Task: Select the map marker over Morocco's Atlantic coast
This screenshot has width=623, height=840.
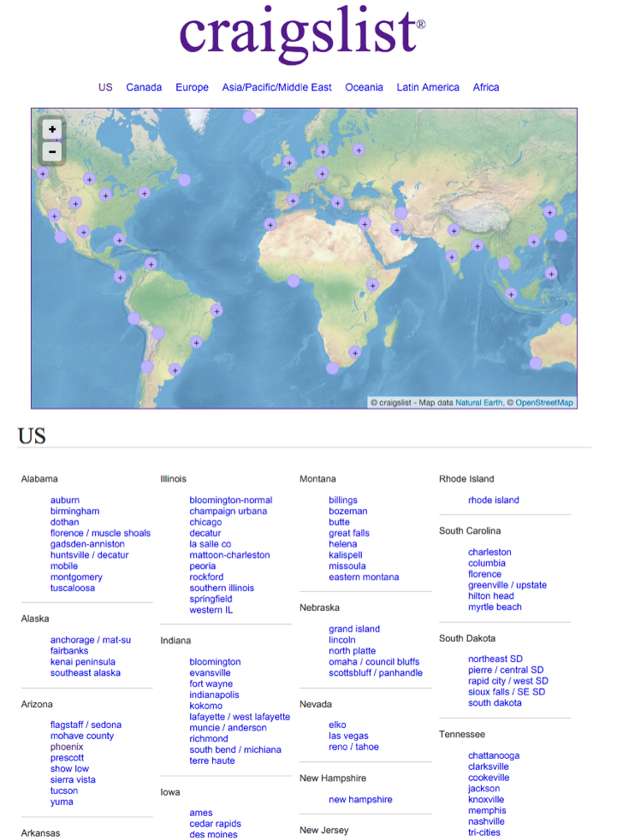Action: 270,224
